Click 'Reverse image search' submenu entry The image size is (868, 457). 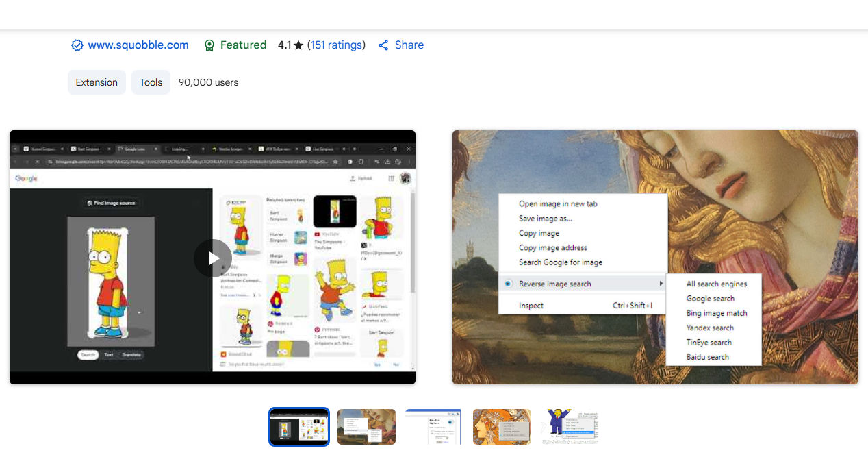click(x=555, y=284)
